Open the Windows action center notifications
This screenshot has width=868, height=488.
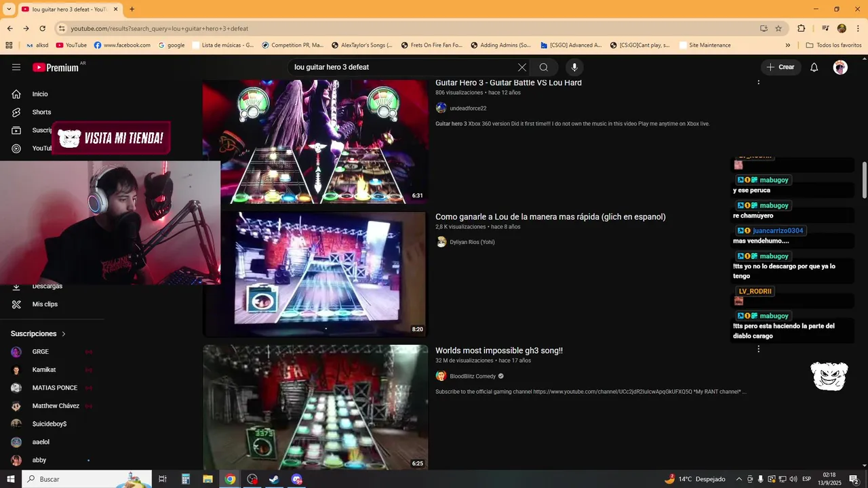854,479
